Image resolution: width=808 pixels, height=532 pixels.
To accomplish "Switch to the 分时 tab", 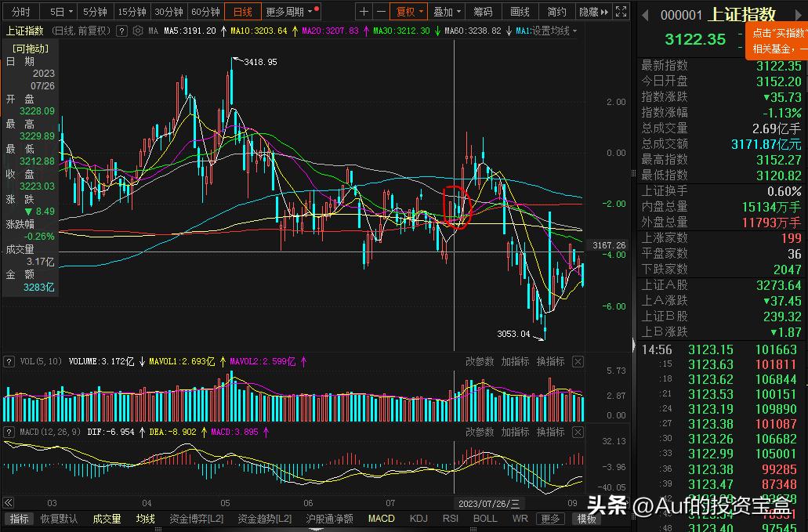I will point(21,11).
